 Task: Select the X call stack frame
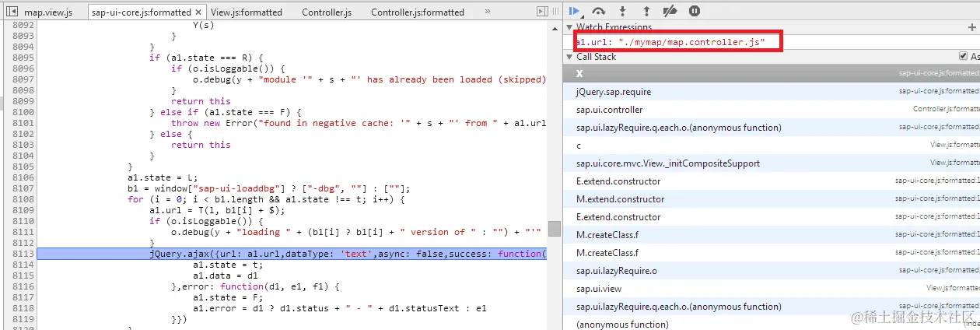coord(772,73)
